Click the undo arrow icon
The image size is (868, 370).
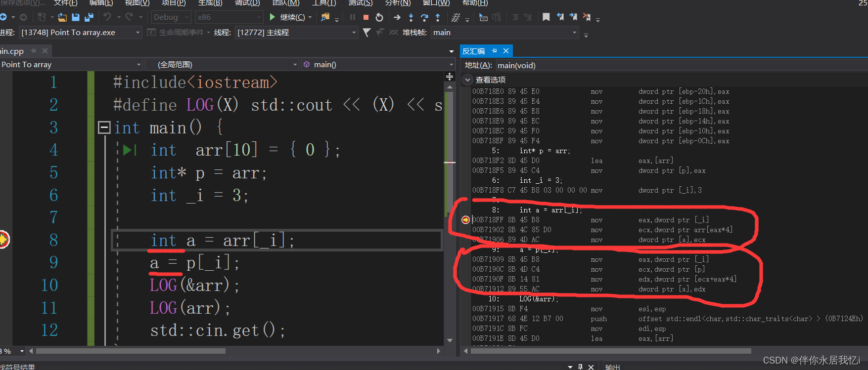pos(107,17)
